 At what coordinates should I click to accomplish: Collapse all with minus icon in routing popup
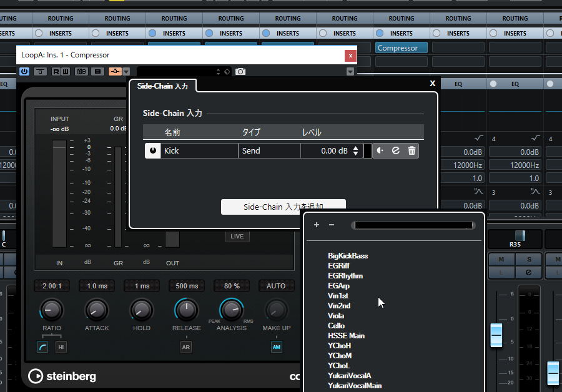pyautogui.click(x=332, y=225)
